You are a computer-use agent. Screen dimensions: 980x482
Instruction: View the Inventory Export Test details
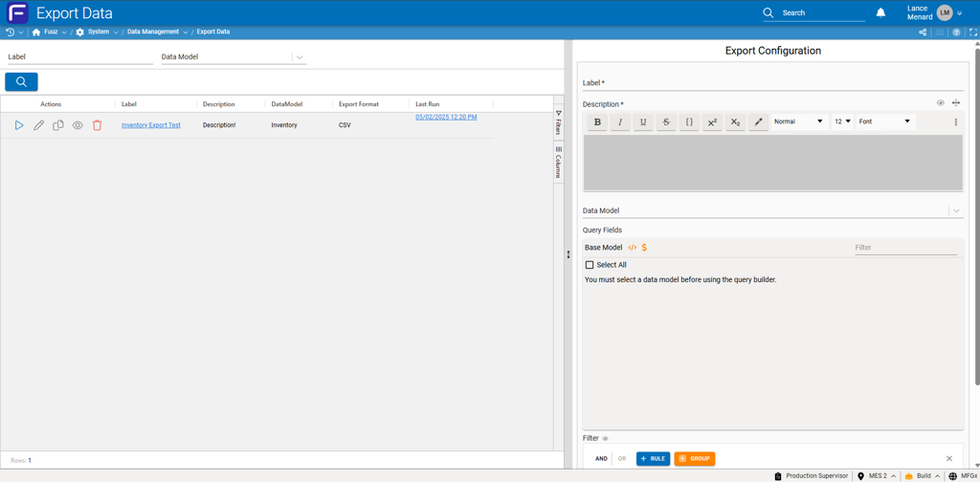78,125
